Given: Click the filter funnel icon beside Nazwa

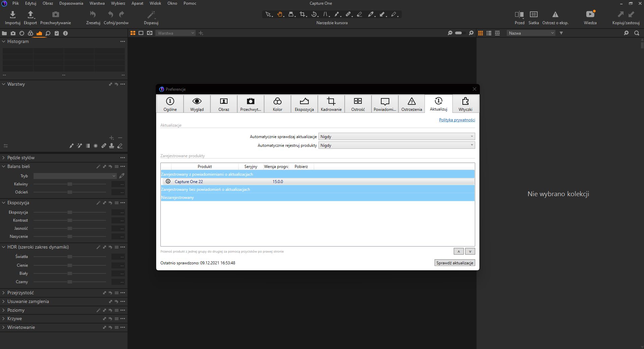Looking at the screenshot, I should pyautogui.click(x=561, y=33).
